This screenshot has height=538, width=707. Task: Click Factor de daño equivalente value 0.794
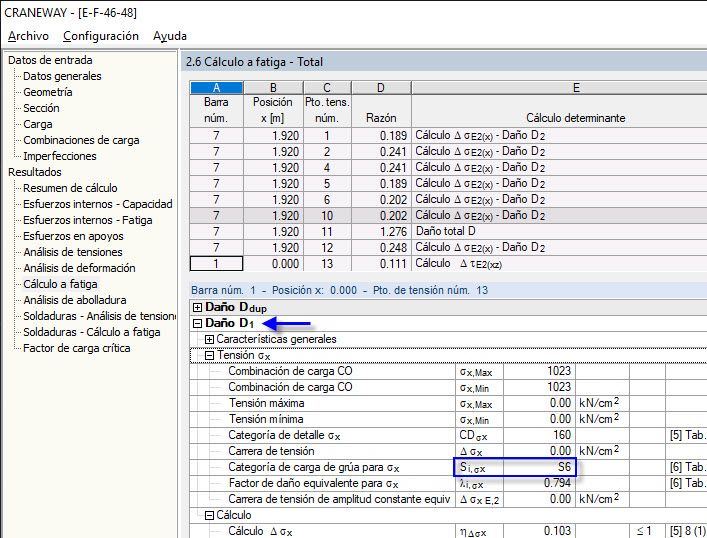(x=539, y=483)
